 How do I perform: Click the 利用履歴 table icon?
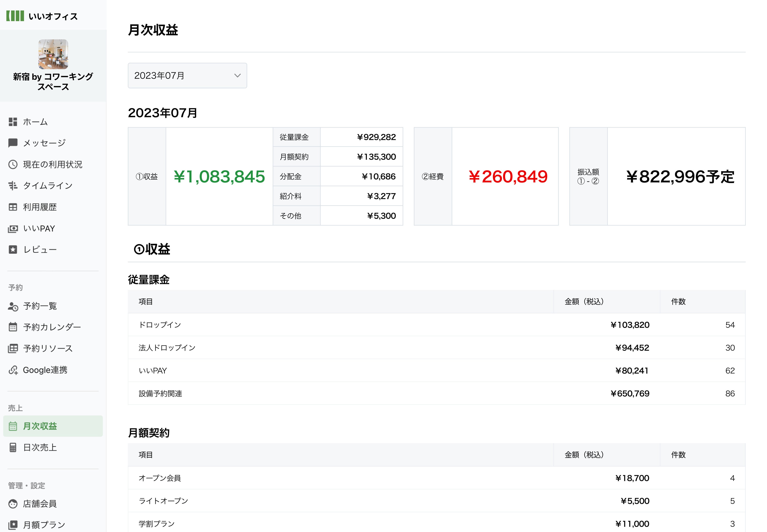[x=13, y=207]
